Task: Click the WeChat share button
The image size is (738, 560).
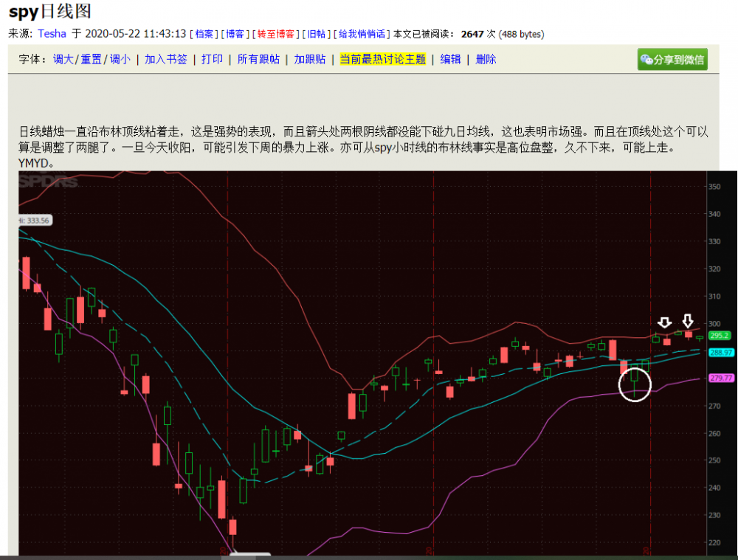Action: pyautogui.click(x=672, y=59)
